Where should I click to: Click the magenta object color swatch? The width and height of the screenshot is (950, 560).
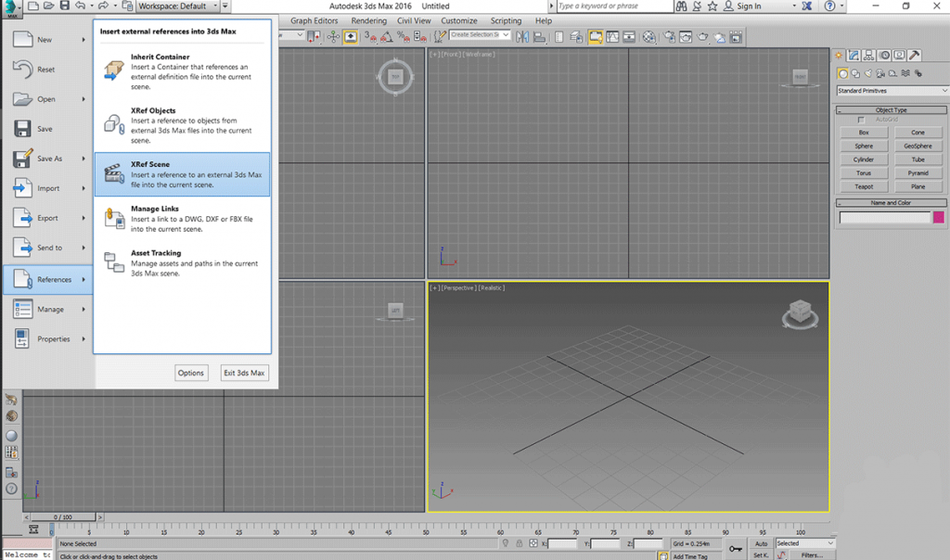tap(939, 217)
